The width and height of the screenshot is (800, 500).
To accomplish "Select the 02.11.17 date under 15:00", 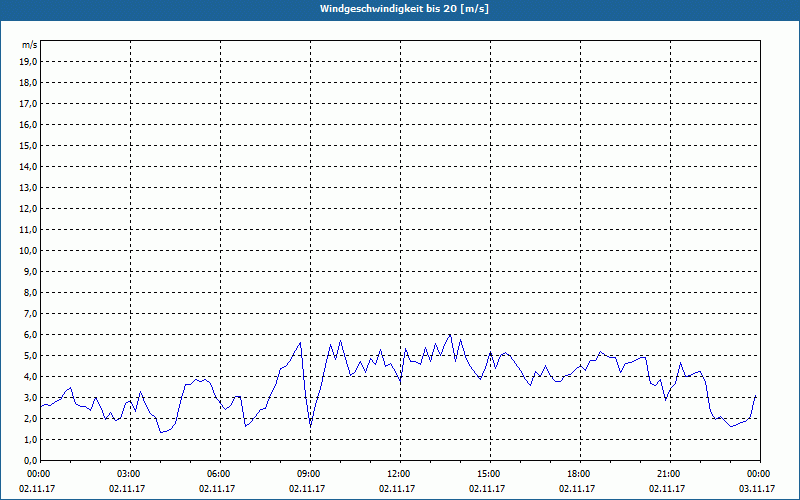I will pos(487,488).
